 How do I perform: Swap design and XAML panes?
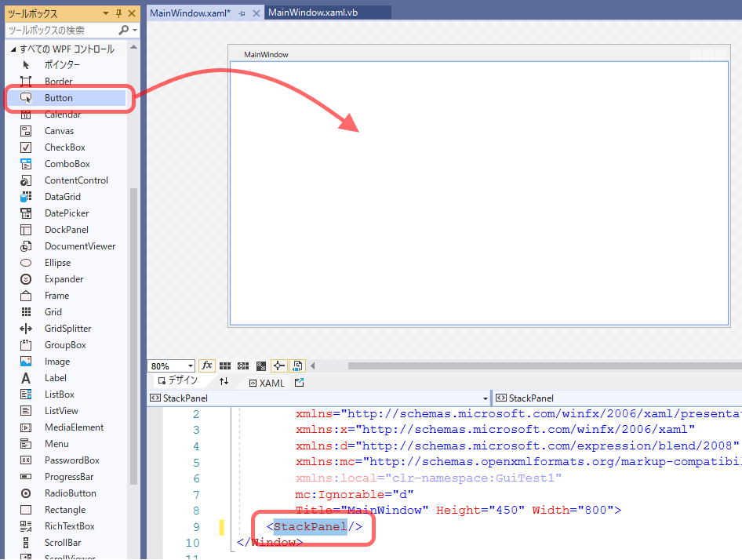224,381
